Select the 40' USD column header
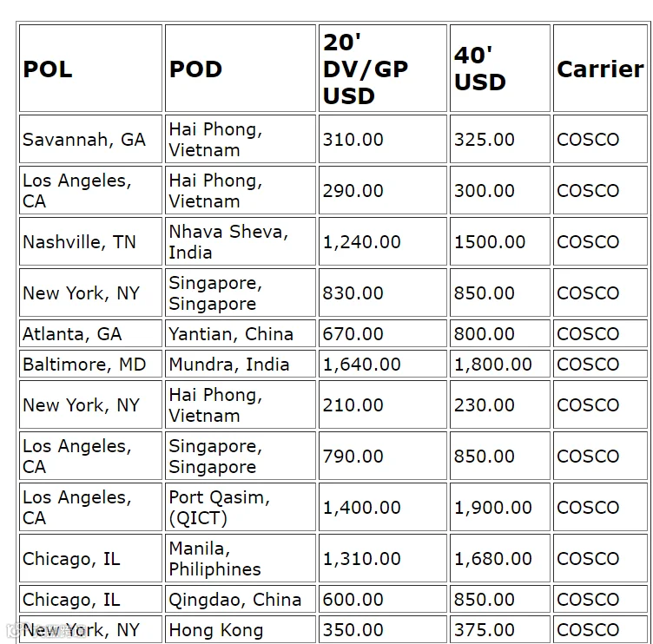This screenshot has width=653, height=644. click(x=500, y=69)
